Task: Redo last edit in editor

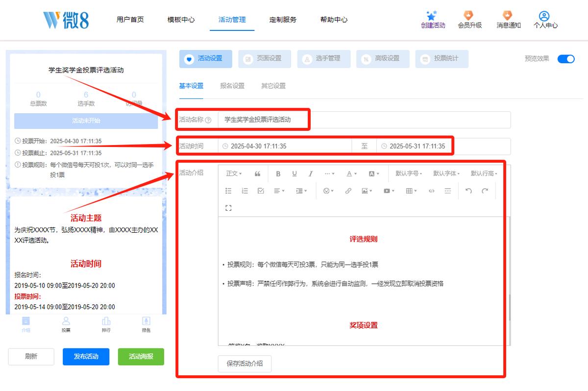Action: pyautogui.click(x=485, y=191)
